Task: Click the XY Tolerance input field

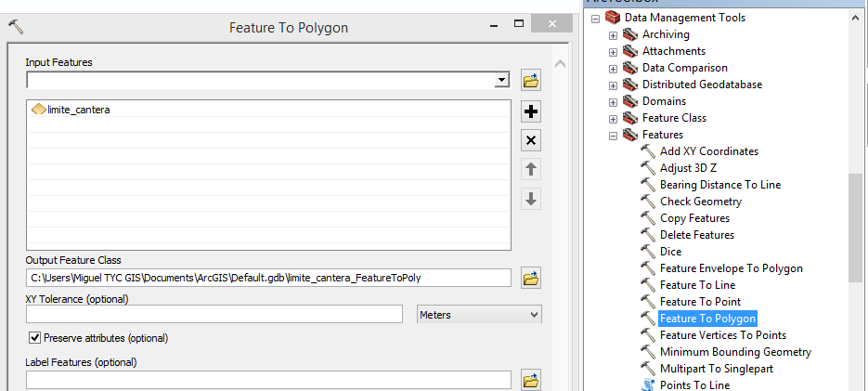Action: [214, 315]
